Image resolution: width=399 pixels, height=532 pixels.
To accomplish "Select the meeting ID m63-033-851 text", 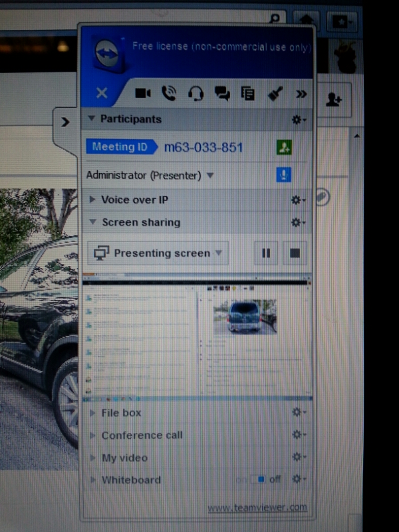I will click(x=203, y=148).
